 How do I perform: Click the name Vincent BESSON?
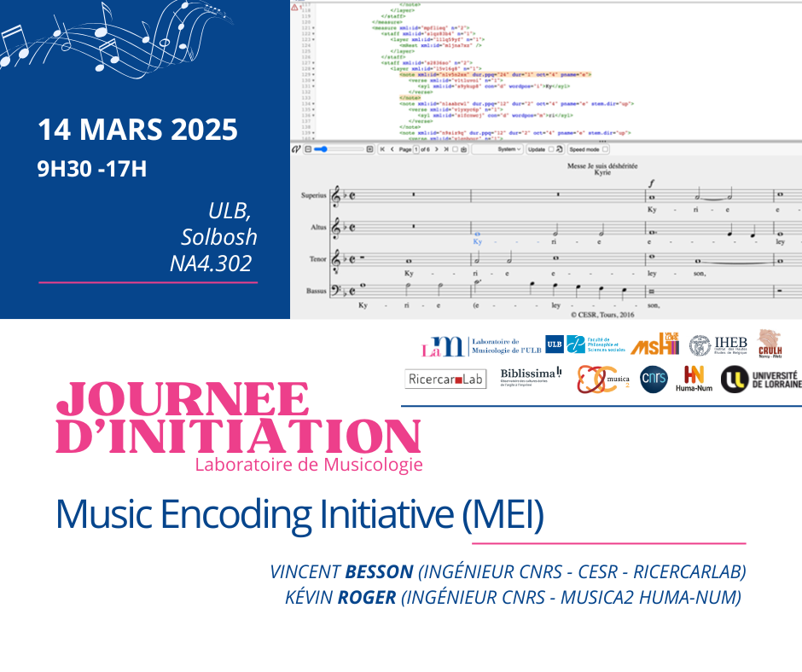coord(341,571)
